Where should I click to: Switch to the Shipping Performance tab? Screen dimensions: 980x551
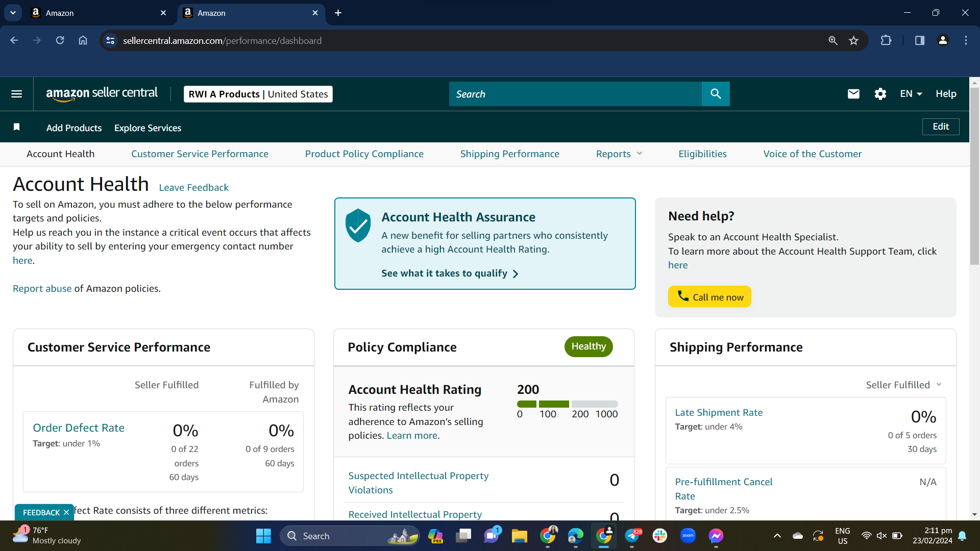[510, 154]
